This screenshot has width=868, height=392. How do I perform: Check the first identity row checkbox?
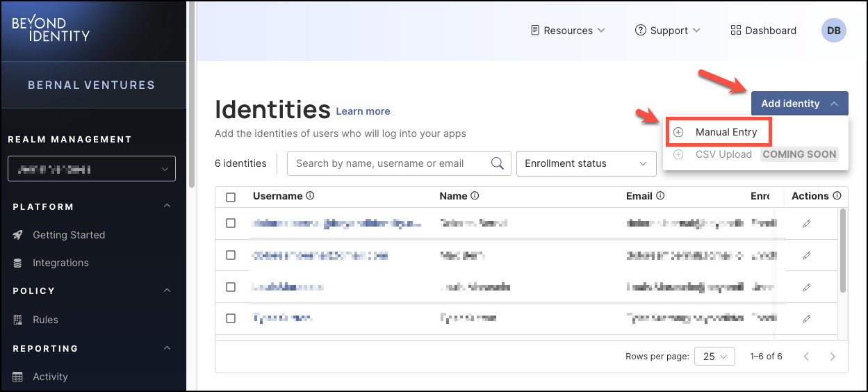(231, 223)
